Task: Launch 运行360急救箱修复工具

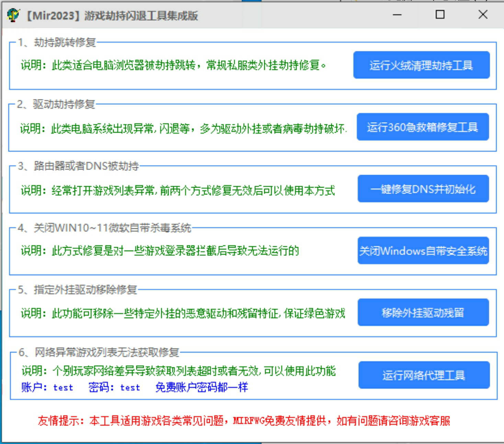Action: [x=423, y=127]
